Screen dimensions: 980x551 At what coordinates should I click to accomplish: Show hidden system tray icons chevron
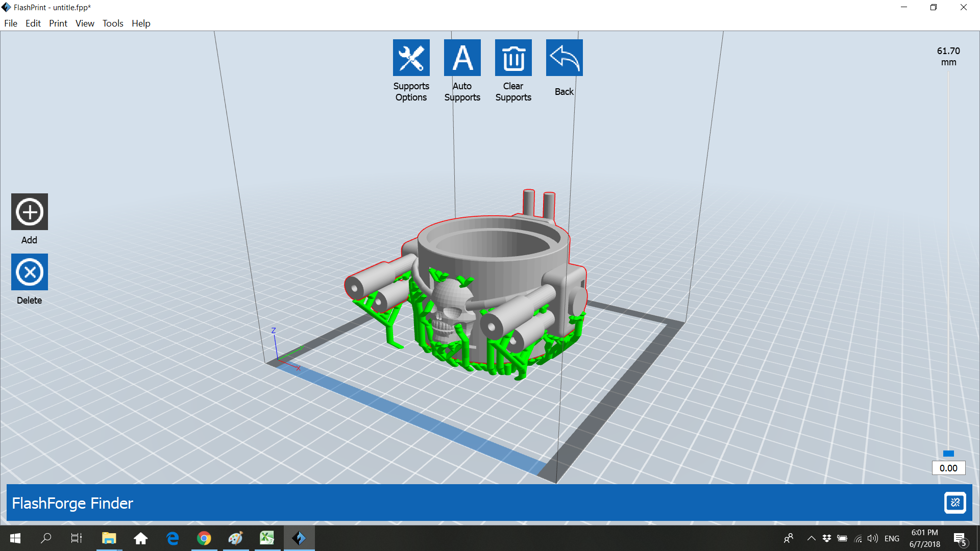click(811, 538)
